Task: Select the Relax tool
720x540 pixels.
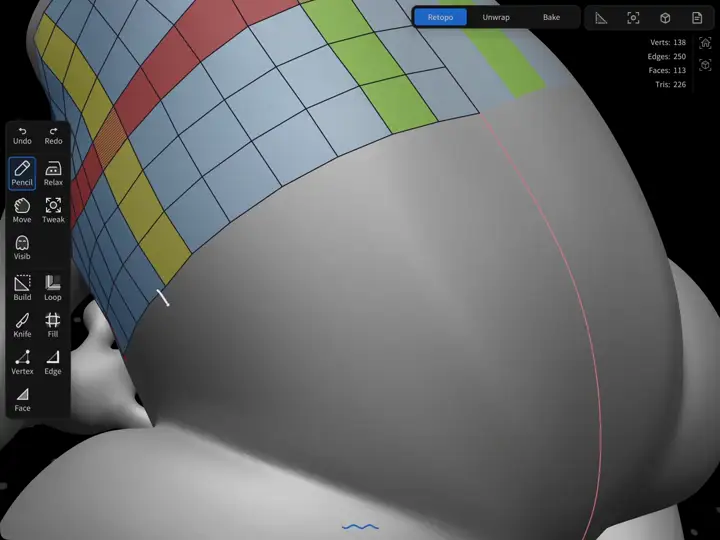Action: [53, 173]
